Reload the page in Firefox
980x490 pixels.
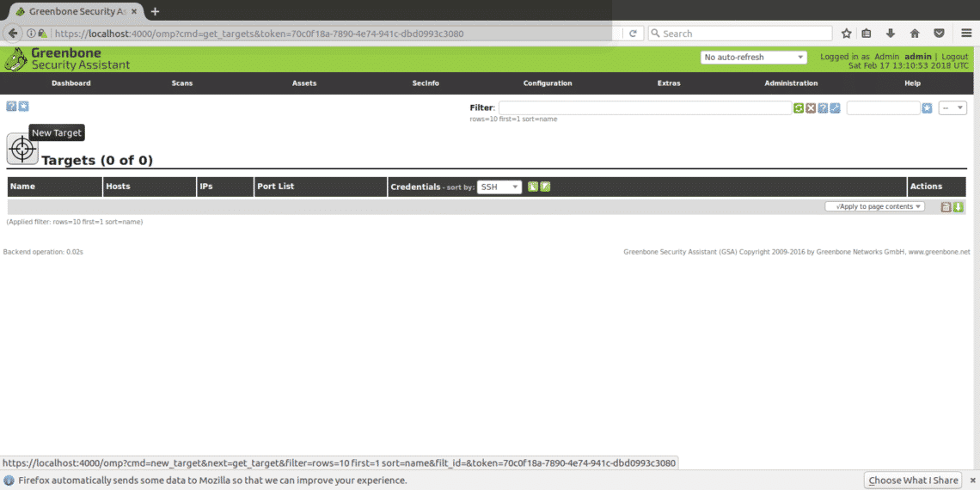[633, 34]
